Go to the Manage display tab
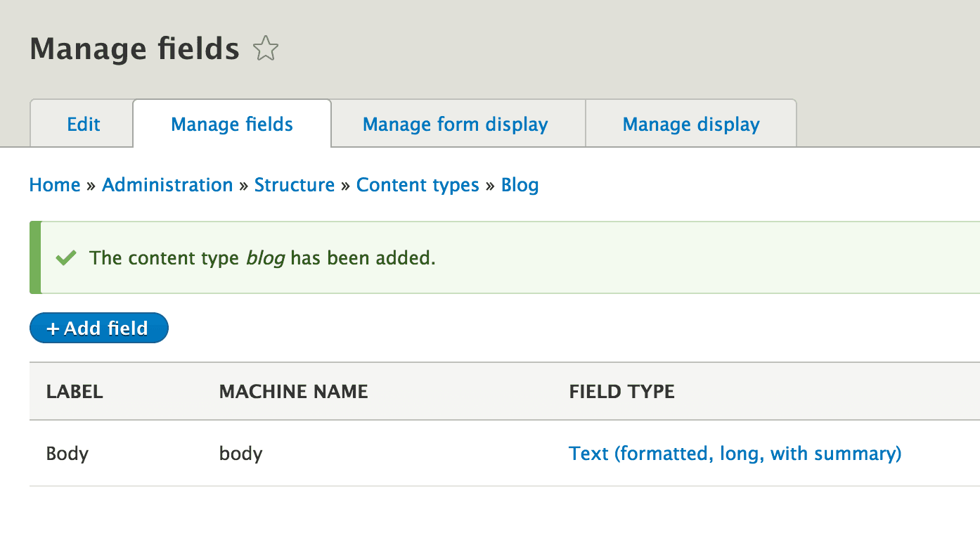Screen dimensions: 980x543 click(690, 124)
